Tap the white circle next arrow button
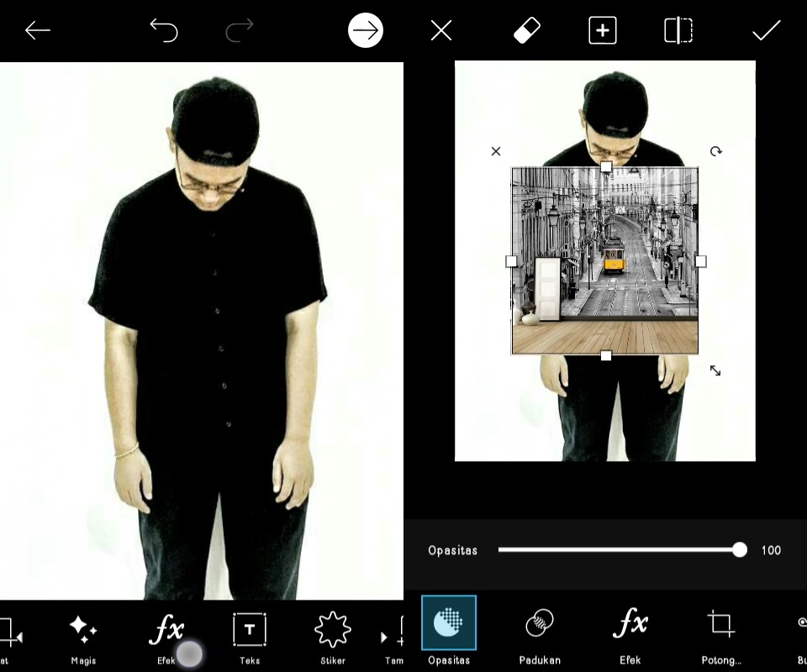Screen dimensions: 807x672 point(366,30)
